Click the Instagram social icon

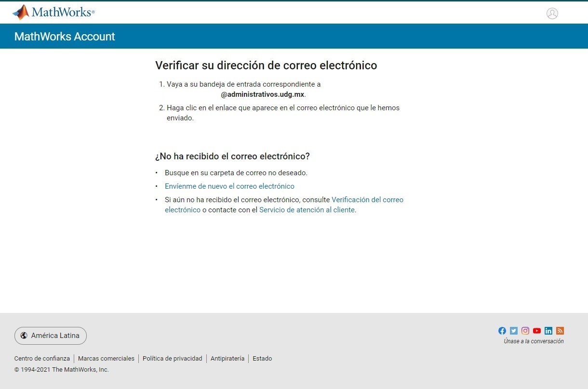tap(525, 331)
